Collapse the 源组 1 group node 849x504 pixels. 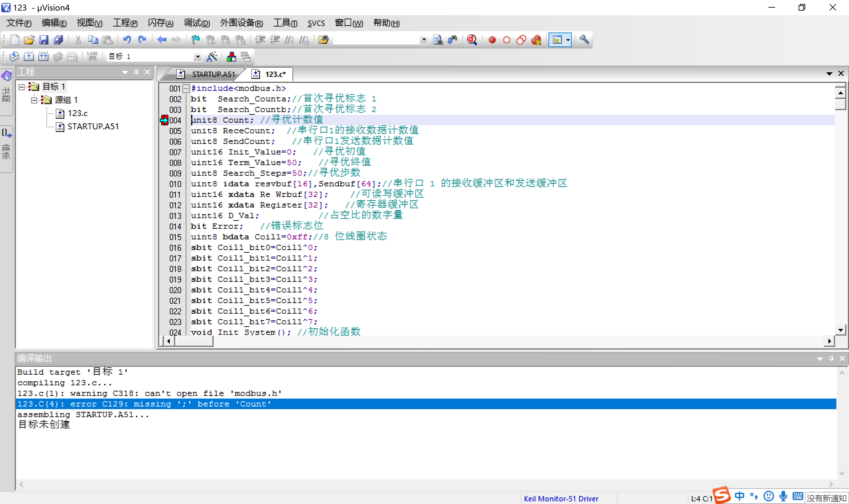(x=34, y=100)
